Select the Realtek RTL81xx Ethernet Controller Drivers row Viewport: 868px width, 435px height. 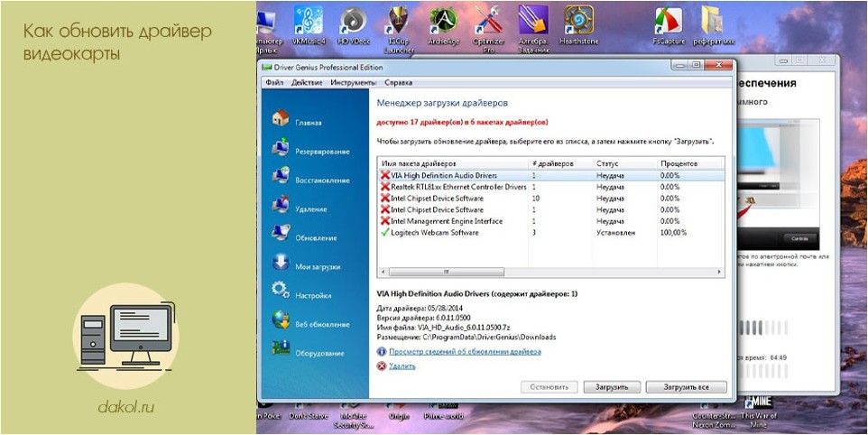550,187
